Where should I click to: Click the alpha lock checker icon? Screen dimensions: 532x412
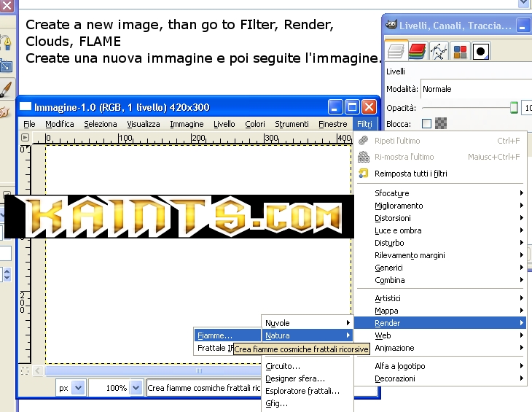point(441,123)
